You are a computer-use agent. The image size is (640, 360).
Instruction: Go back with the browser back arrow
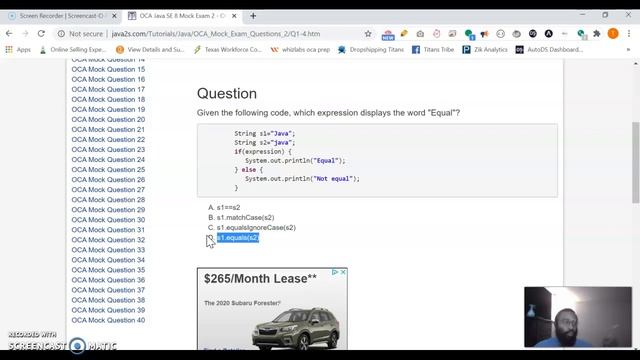(x=9, y=33)
